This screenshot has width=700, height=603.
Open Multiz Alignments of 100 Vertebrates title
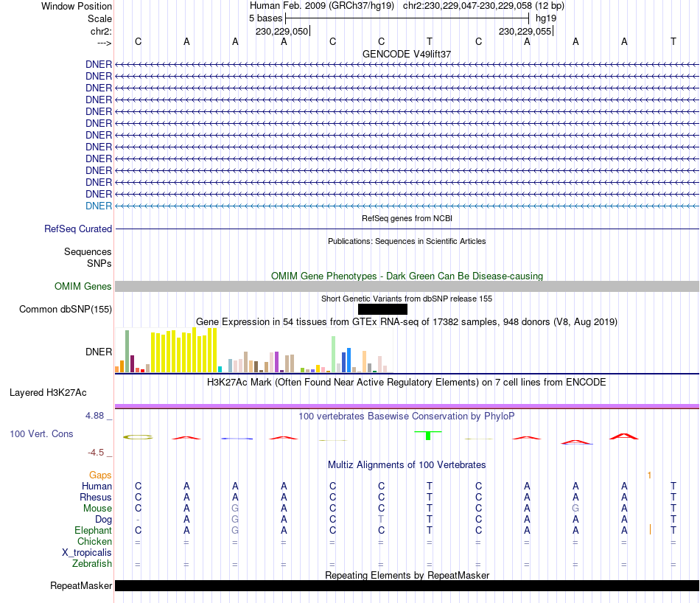pos(407,465)
